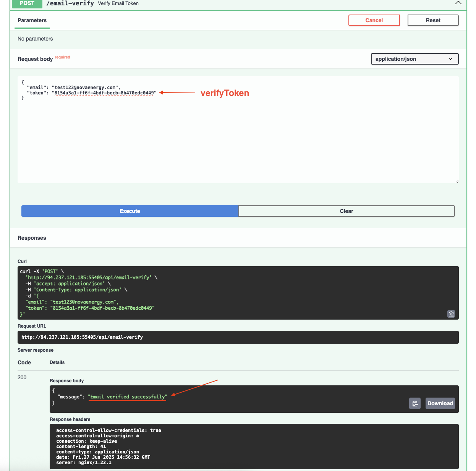Click the server: nginx/1.22.1 header line
Image resolution: width=476 pixels, height=471 pixels.
pos(84,463)
